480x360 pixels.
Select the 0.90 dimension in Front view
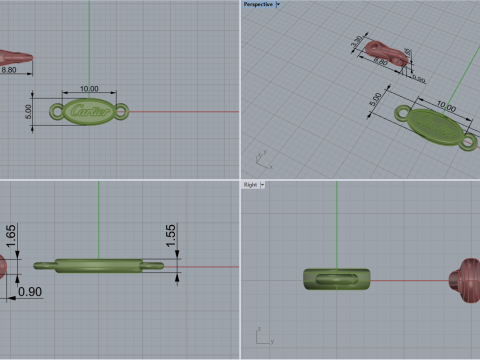pos(30,292)
